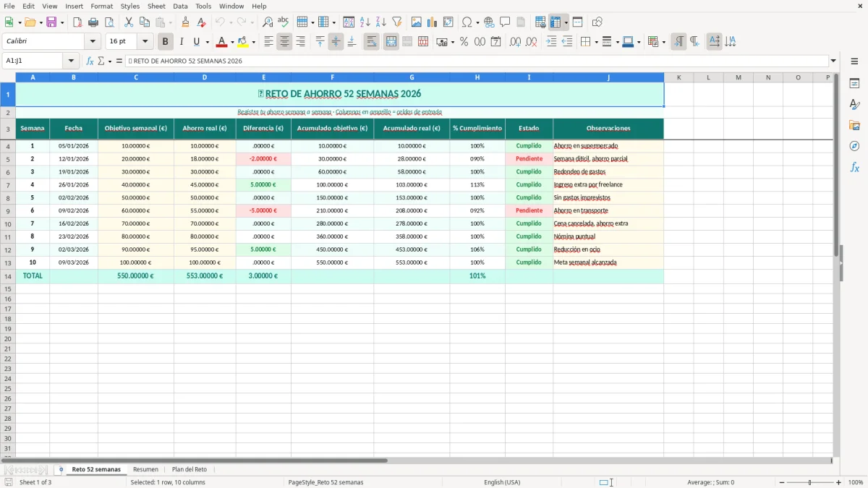
Task: Open the font size dropdown showing 16 pt
Action: [145, 42]
